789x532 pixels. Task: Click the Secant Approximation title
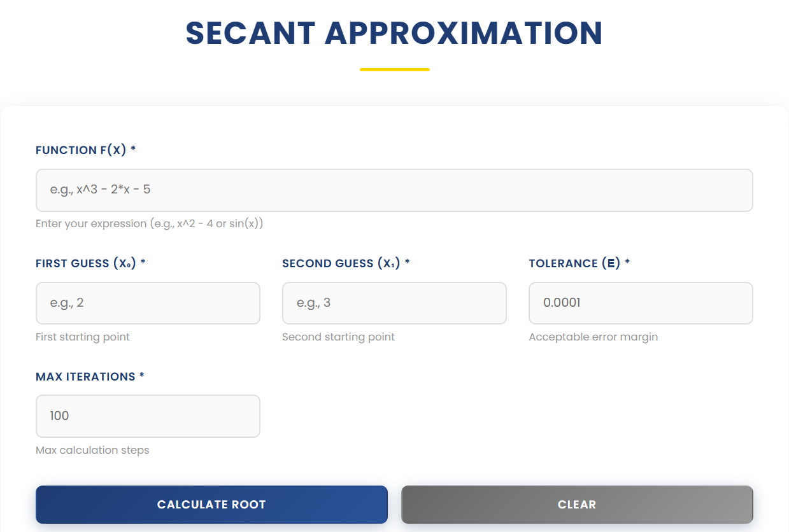click(x=394, y=33)
